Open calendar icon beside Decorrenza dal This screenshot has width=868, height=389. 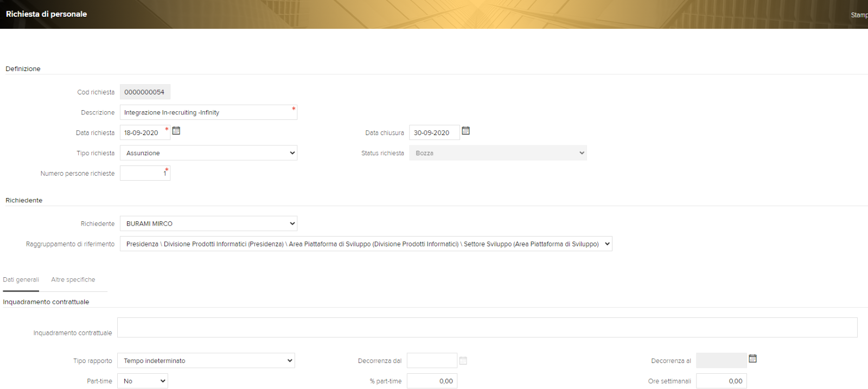click(x=463, y=361)
